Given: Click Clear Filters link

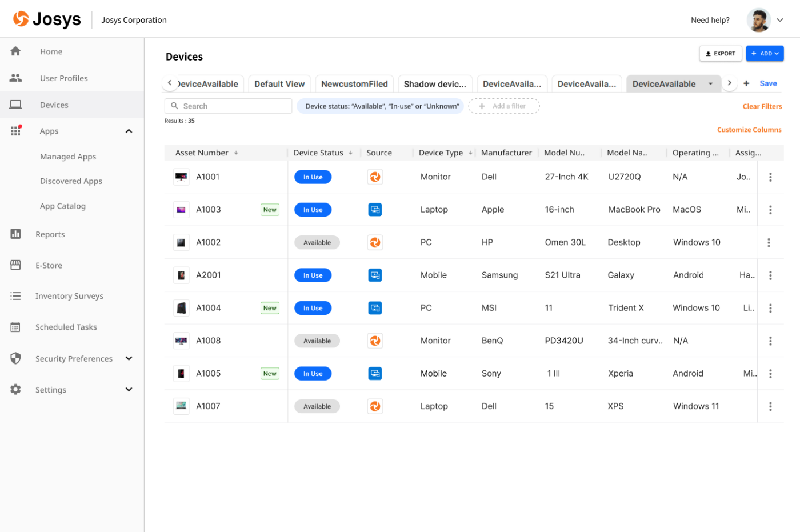Looking at the screenshot, I should pos(762,106).
